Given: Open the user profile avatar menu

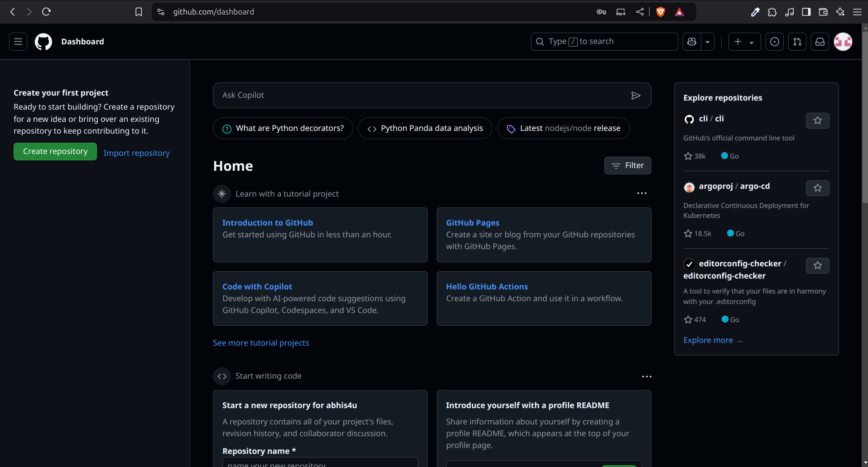Looking at the screenshot, I should (x=843, y=42).
